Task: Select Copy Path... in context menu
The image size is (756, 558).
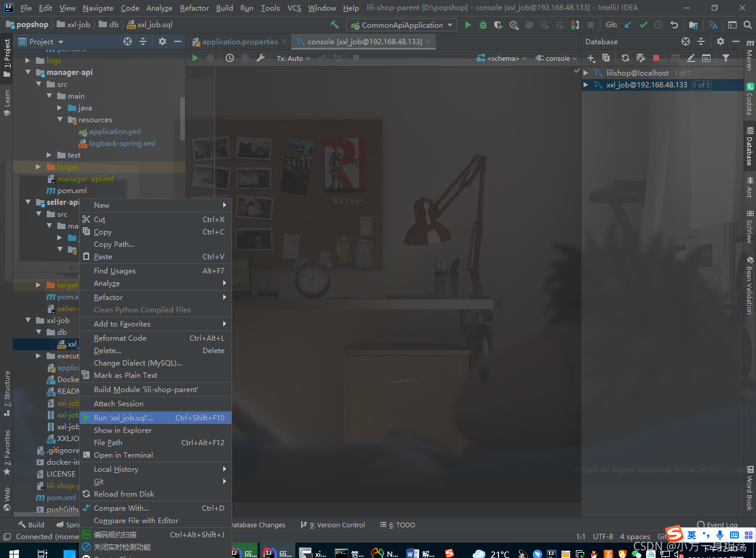Action: [155, 244]
